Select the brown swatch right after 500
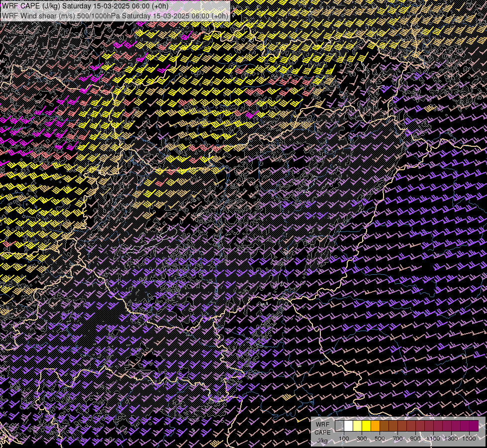 [x=384, y=426]
